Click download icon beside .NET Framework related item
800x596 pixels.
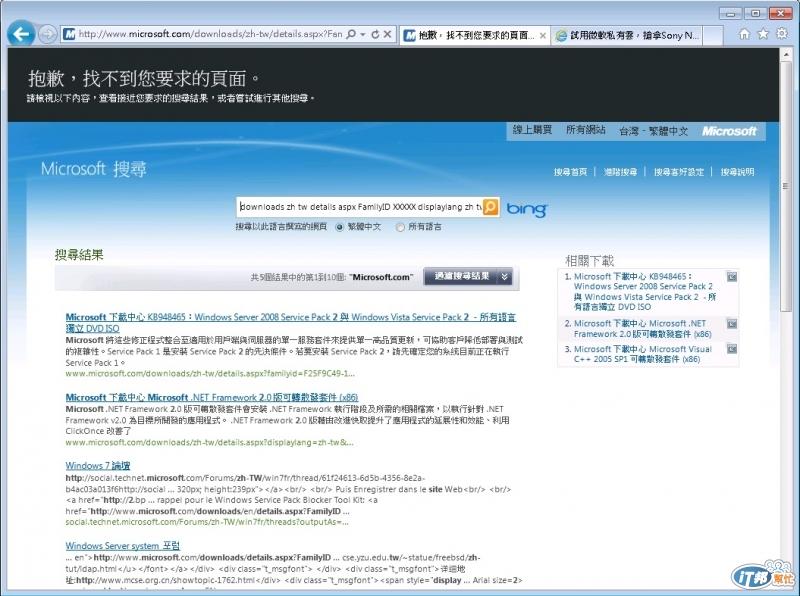coord(732,324)
